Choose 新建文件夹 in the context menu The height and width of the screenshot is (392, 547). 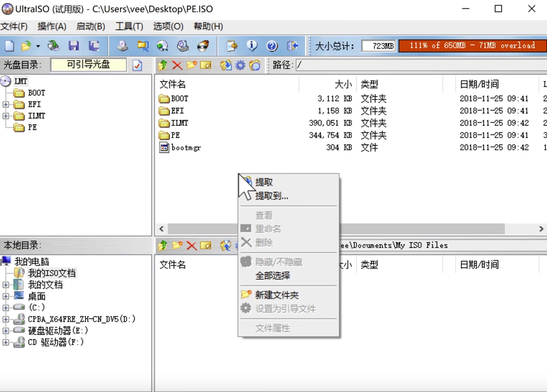[288, 295]
